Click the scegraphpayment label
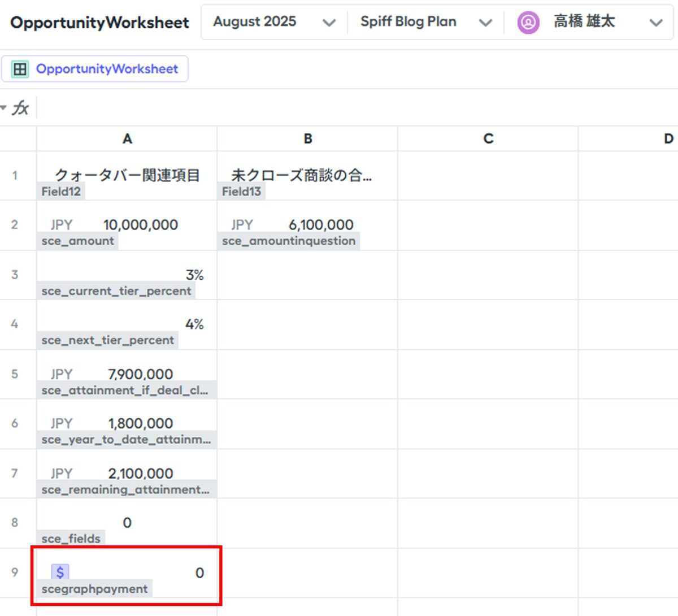678x616 pixels. [x=95, y=589]
